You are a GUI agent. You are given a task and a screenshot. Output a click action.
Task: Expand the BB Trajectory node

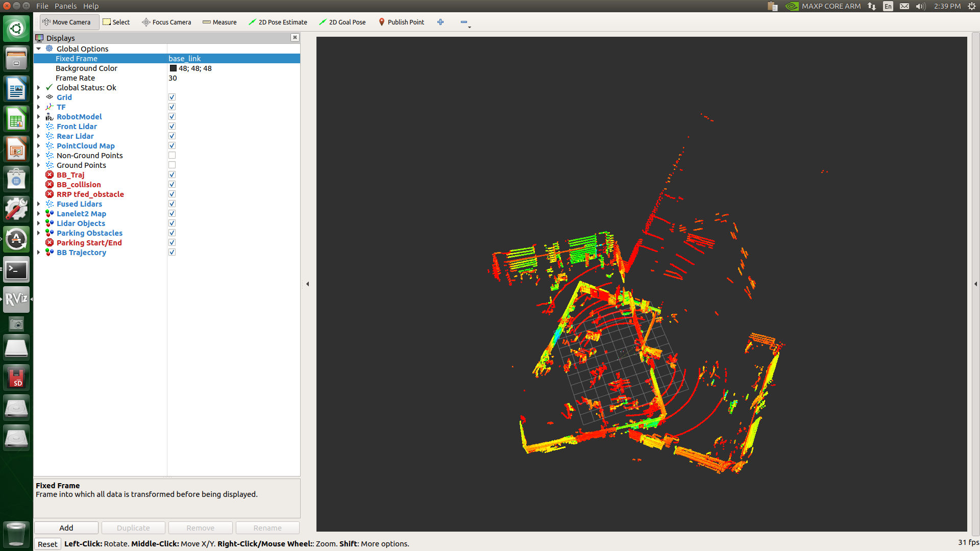click(x=38, y=252)
